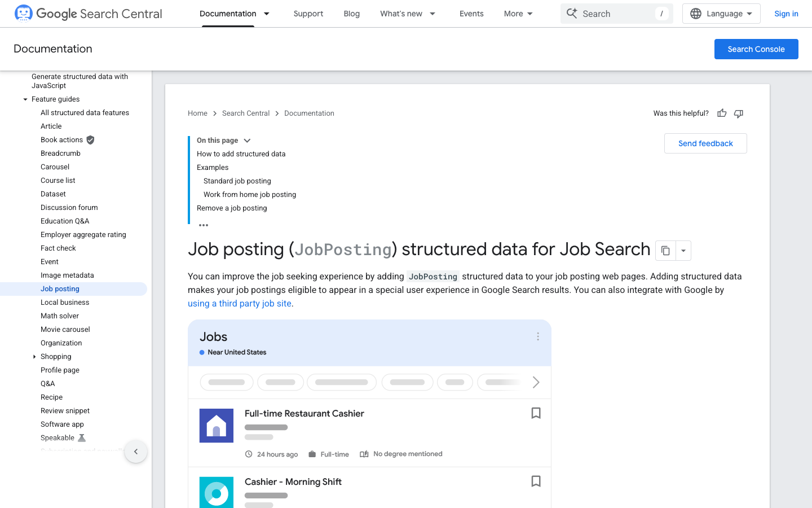Click the globe Language icon
812x508 pixels.
[696, 14]
